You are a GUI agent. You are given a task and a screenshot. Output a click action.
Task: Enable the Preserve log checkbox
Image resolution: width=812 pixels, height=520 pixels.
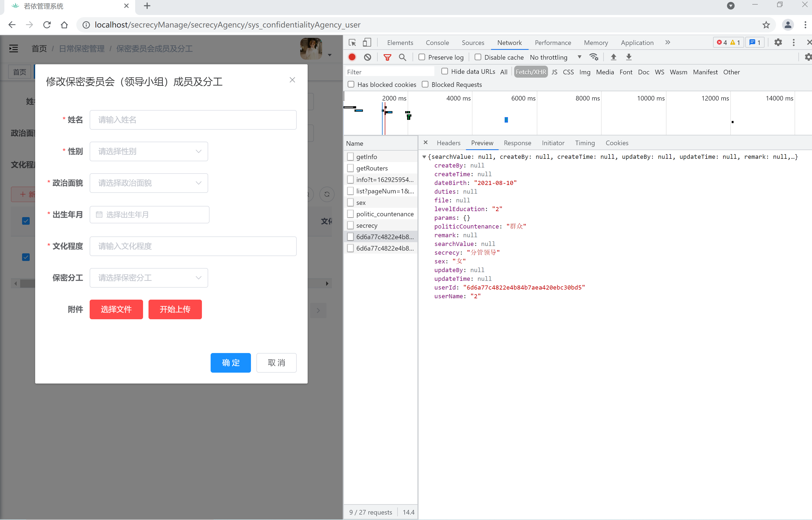pos(422,57)
